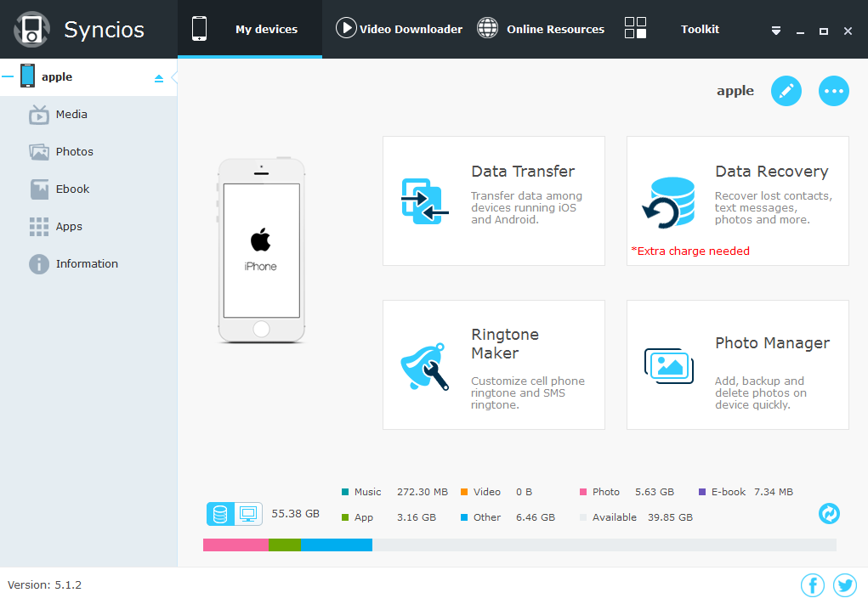Open Information in the sidebar
The width and height of the screenshot is (868, 604).
(x=88, y=264)
